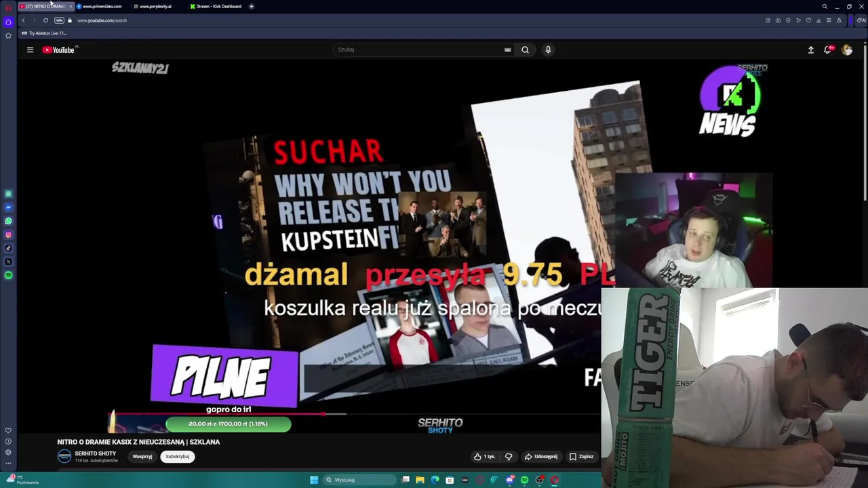Toggle the browser VPN badge

click(59, 20)
